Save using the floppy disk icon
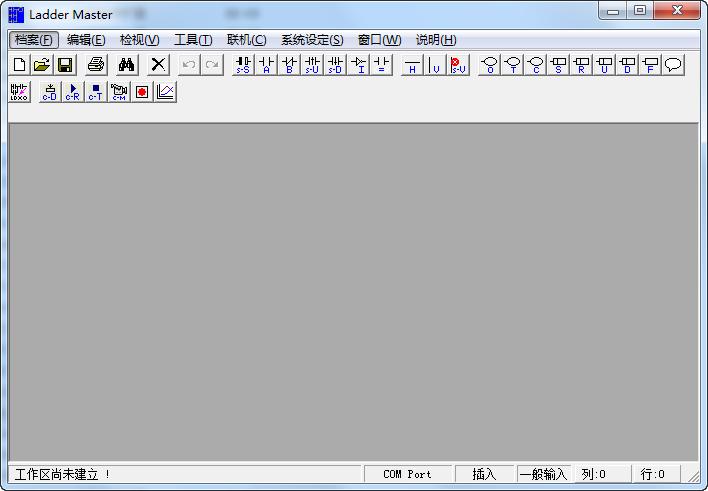Screen dimensions: 708x491 65,65
